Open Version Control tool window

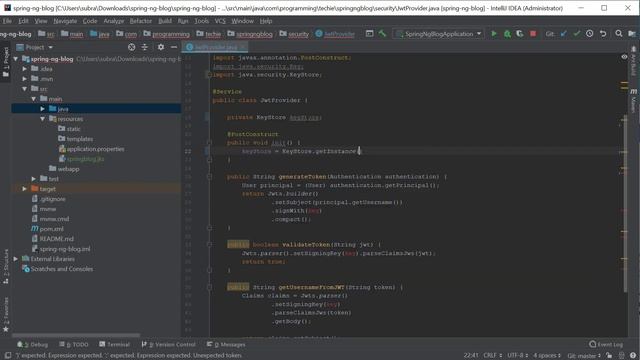coord(169,344)
